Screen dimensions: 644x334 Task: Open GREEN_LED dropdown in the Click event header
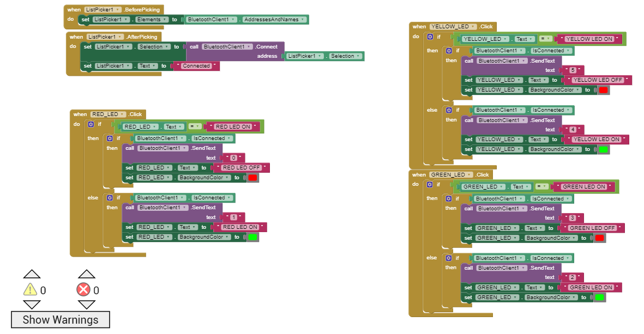(451, 175)
